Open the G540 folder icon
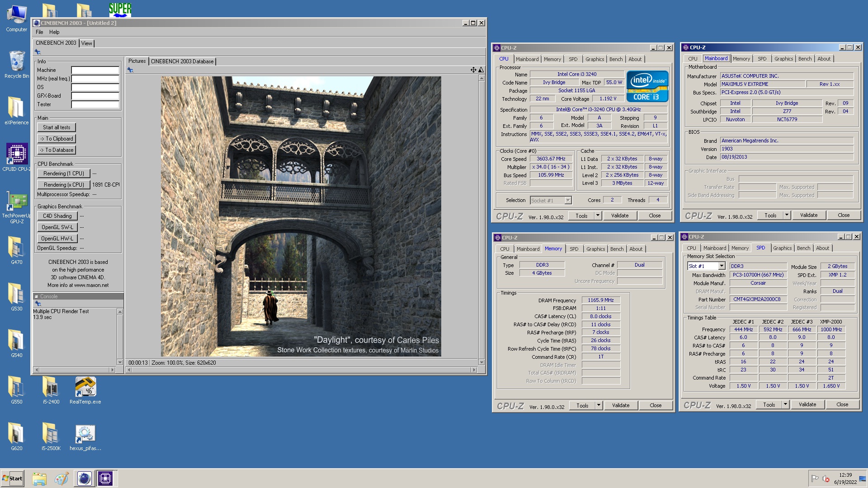This screenshot has height=488, width=868. point(16,343)
